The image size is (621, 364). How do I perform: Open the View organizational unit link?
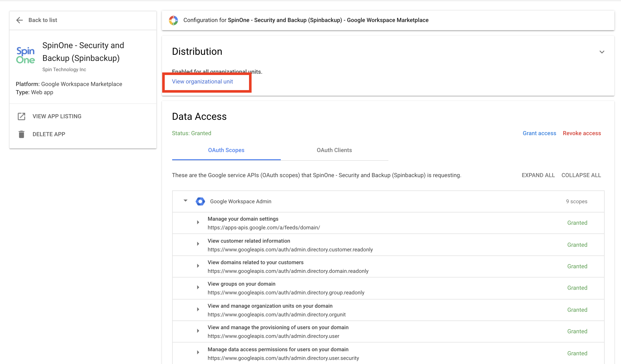pos(202,81)
